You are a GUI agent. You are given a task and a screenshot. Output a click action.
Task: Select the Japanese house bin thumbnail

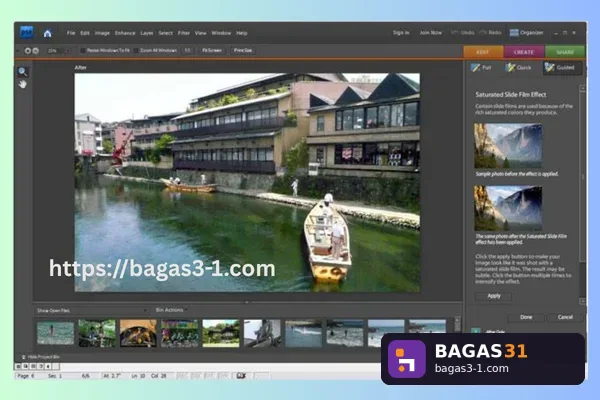point(221,333)
